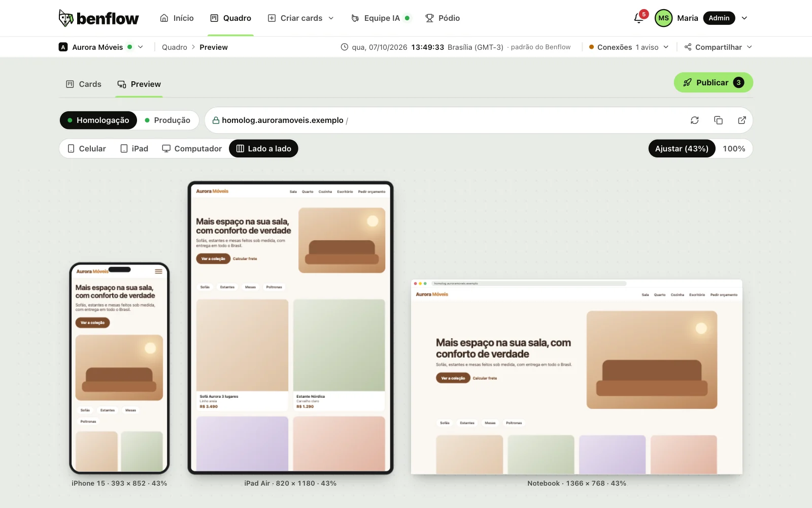Image resolution: width=812 pixels, height=508 pixels.
Task: Open the notifications bell
Action: point(639,18)
